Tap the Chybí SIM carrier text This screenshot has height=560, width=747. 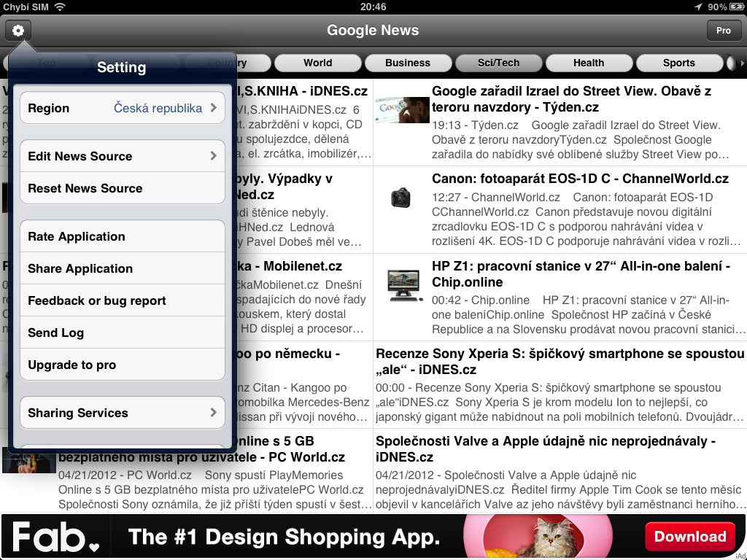click(x=26, y=7)
